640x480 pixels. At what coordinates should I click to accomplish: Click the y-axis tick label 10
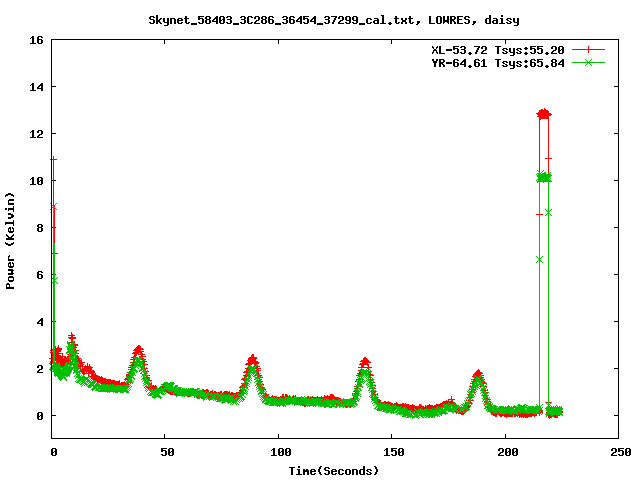pyautogui.click(x=36, y=181)
